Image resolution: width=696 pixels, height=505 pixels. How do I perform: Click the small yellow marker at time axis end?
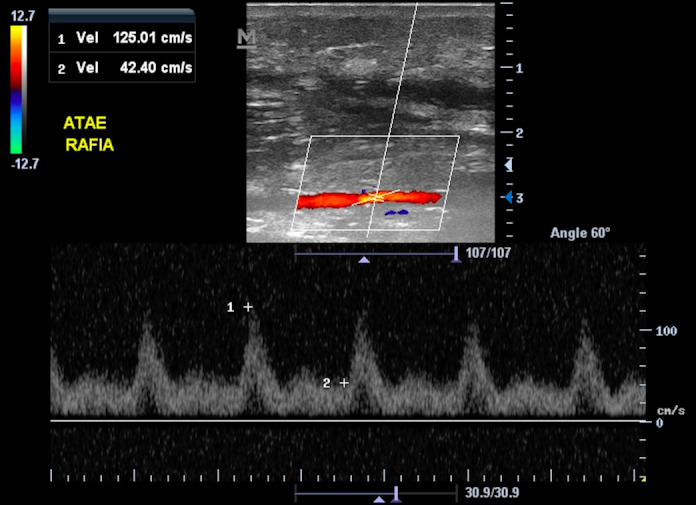(643, 479)
